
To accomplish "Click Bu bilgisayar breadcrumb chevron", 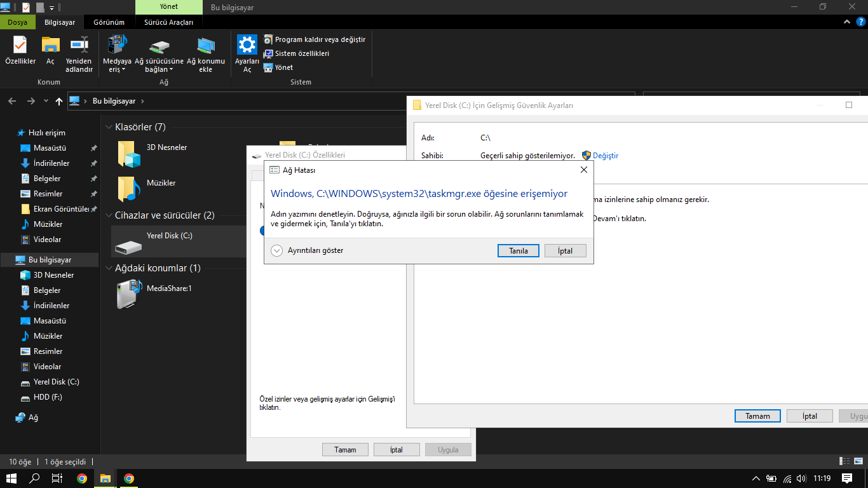I will click(142, 101).
